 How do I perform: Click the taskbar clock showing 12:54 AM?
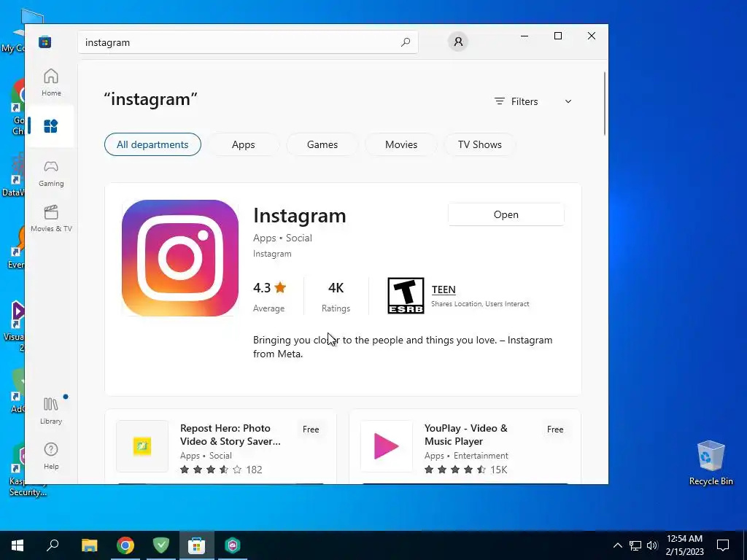pos(684,545)
